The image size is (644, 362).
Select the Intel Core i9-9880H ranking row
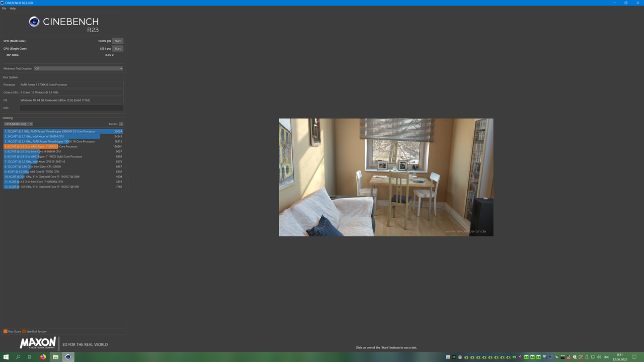point(63,151)
